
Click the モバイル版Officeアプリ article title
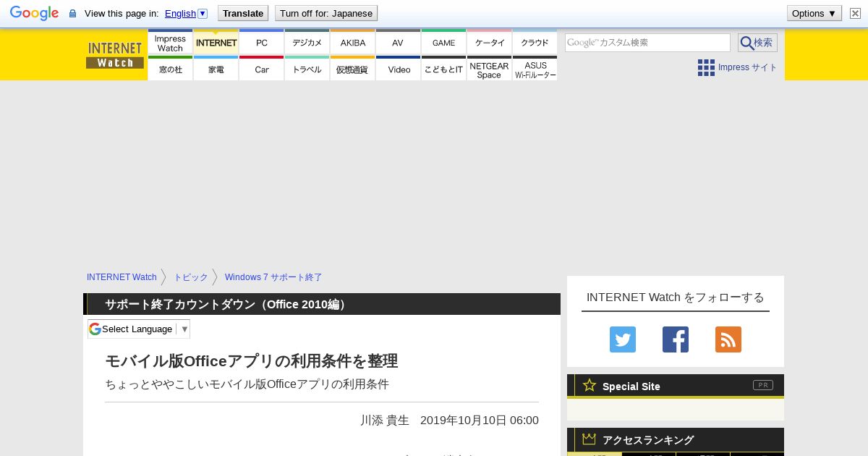click(252, 360)
